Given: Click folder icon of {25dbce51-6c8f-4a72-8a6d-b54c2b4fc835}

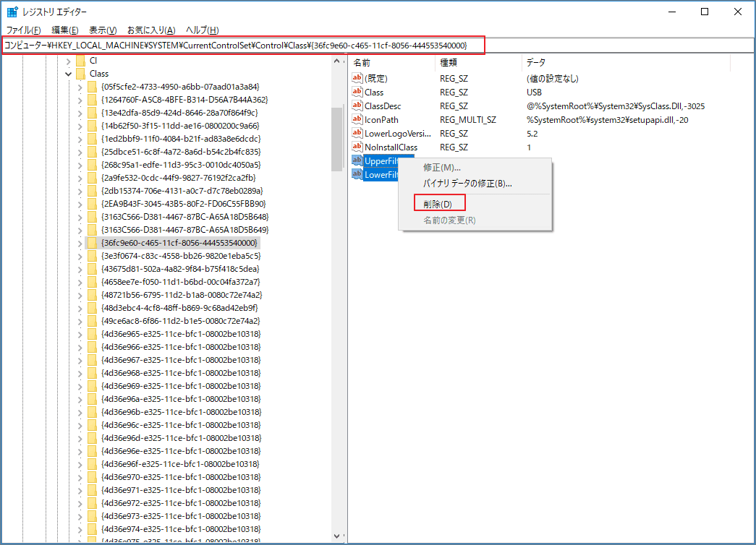Looking at the screenshot, I should (92, 152).
